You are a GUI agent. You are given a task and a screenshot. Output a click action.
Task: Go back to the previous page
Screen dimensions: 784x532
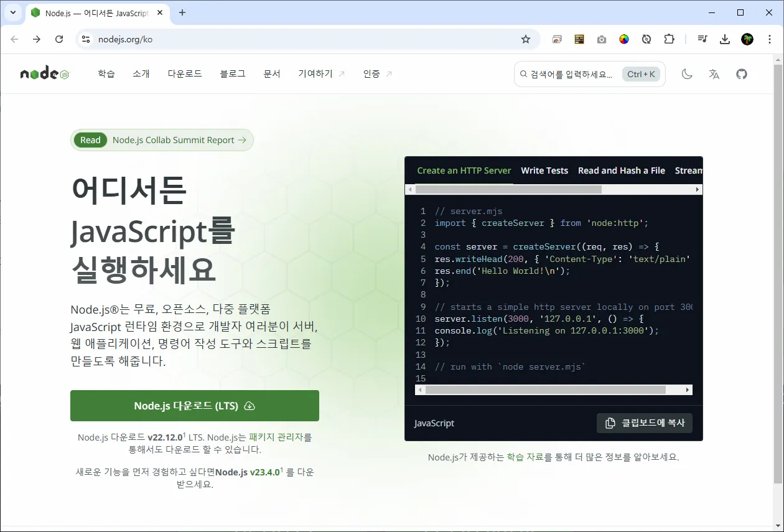pos(14,39)
